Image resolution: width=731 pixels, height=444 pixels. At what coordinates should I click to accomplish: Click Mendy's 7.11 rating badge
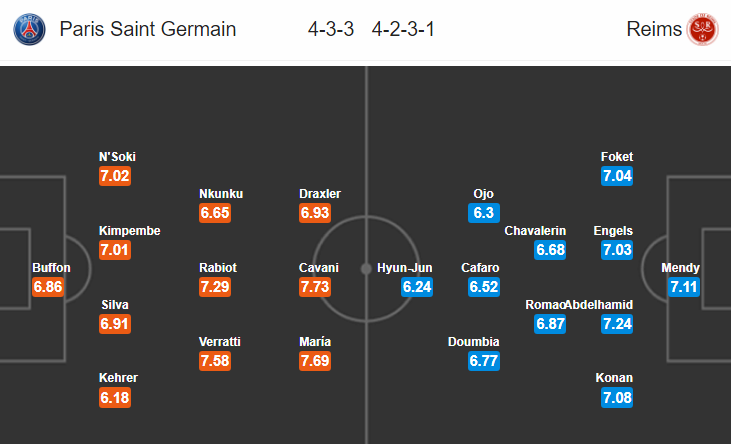[680, 287]
